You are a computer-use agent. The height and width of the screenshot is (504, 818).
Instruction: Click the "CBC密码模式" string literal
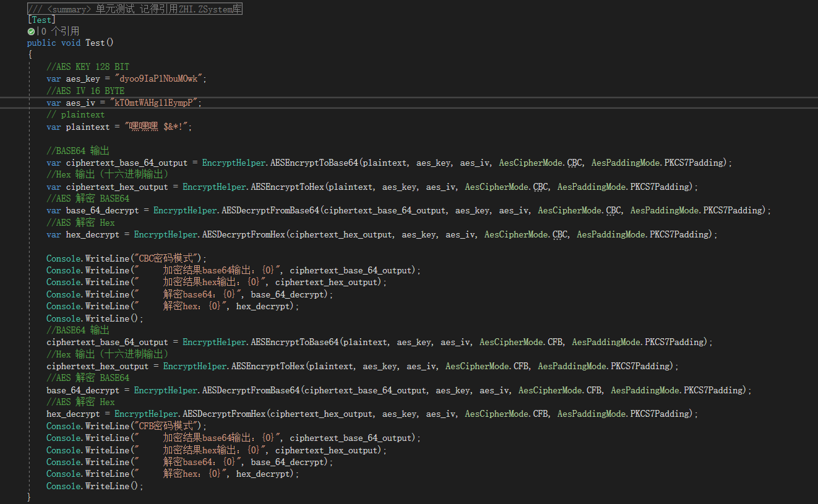click(168, 258)
